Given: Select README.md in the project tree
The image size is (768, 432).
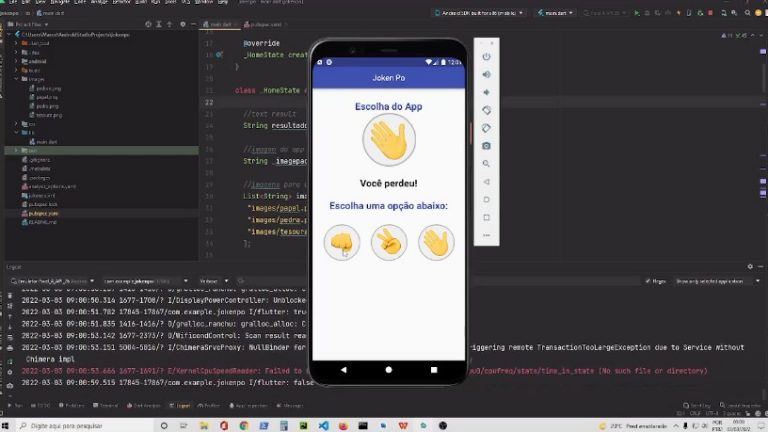Looking at the screenshot, I should [x=39, y=222].
